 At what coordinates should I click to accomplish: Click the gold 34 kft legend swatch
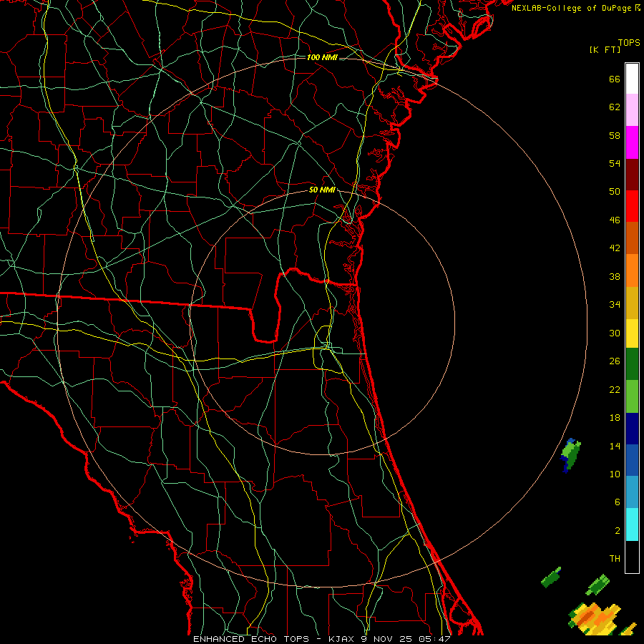pyautogui.click(x=632, y=302)
